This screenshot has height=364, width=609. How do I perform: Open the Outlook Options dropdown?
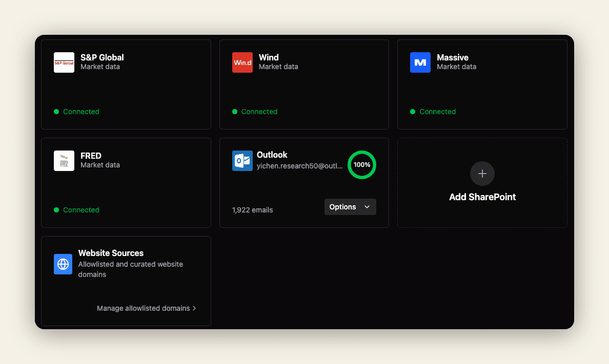coord(350,207)
